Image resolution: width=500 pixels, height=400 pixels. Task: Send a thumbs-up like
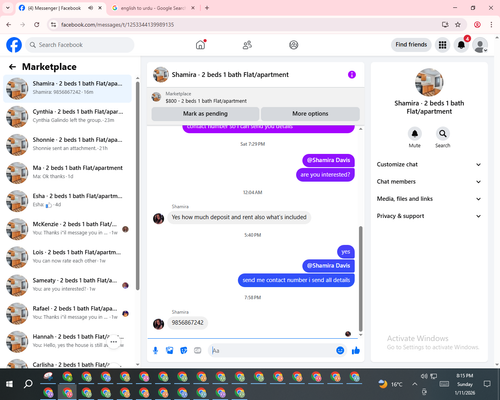(356, 350)
